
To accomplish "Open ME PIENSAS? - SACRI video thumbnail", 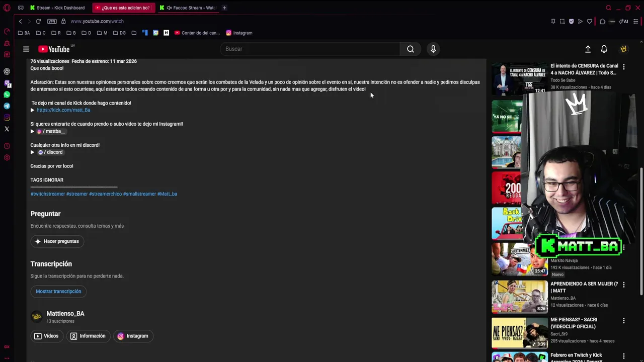I will tap(520, 333).
